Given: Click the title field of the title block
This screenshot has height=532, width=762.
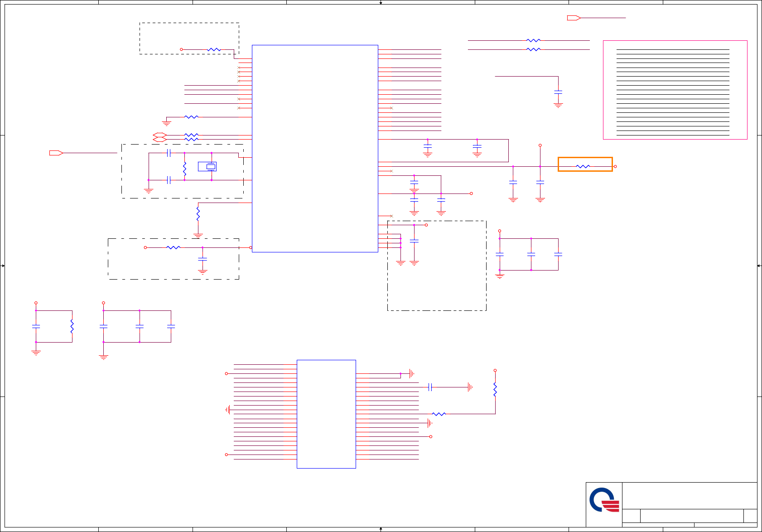Looking at the screenshot, I should click(692, 516).
